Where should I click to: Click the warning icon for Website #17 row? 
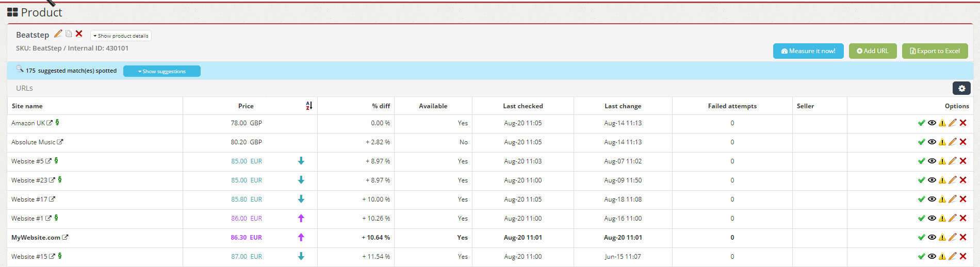942,199
